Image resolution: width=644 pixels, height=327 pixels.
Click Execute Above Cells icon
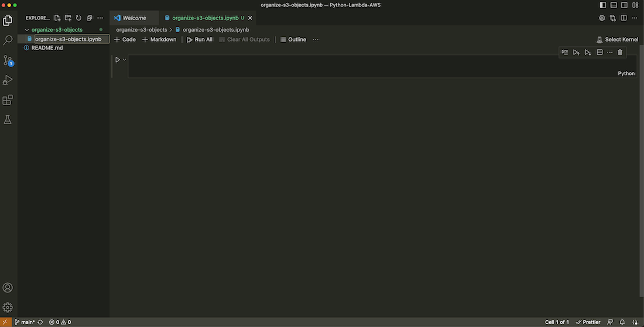pyautogui.click(x=576, y=53)
